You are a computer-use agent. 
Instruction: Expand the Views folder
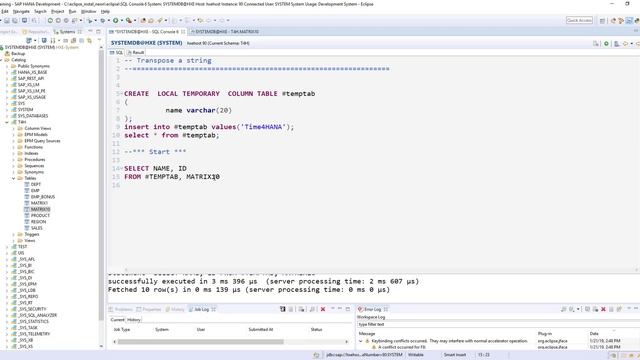(14, 240)
